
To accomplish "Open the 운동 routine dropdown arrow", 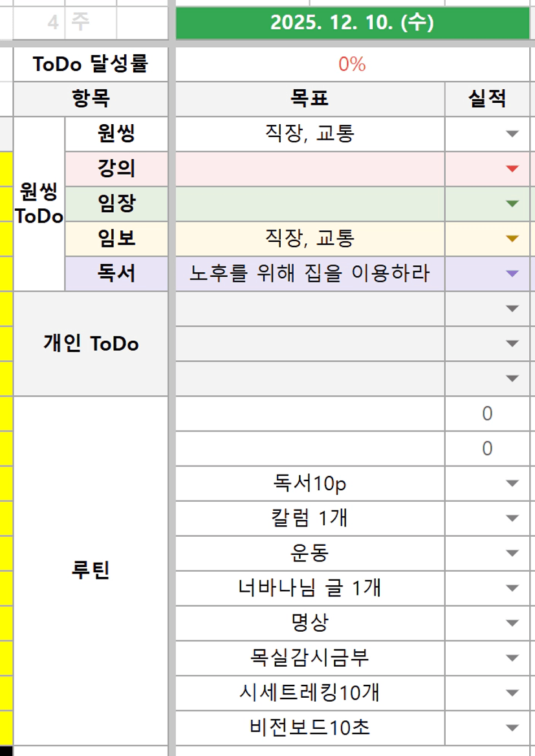I will [x=512, y=554].
